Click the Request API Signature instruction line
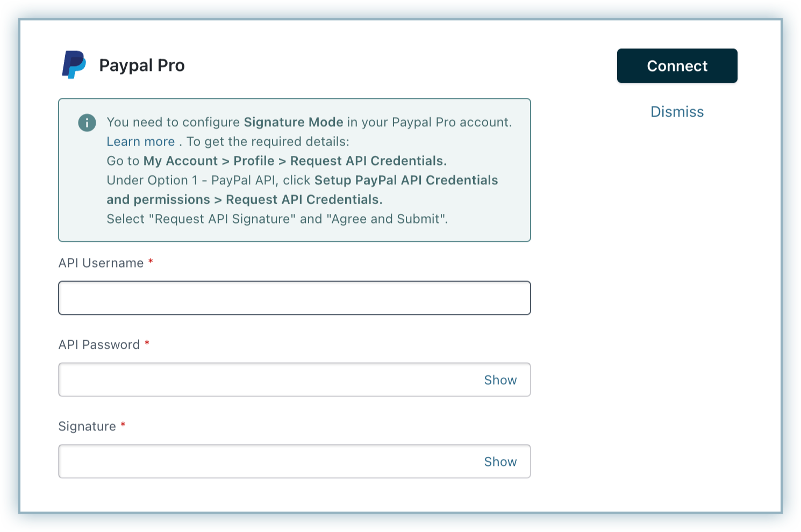 277,219
